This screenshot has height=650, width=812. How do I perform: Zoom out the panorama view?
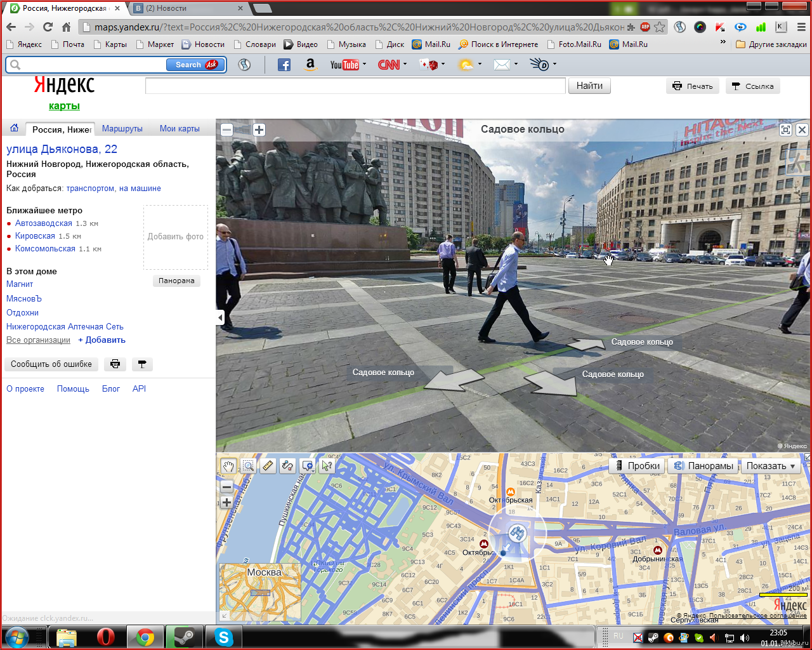[226, 129]
